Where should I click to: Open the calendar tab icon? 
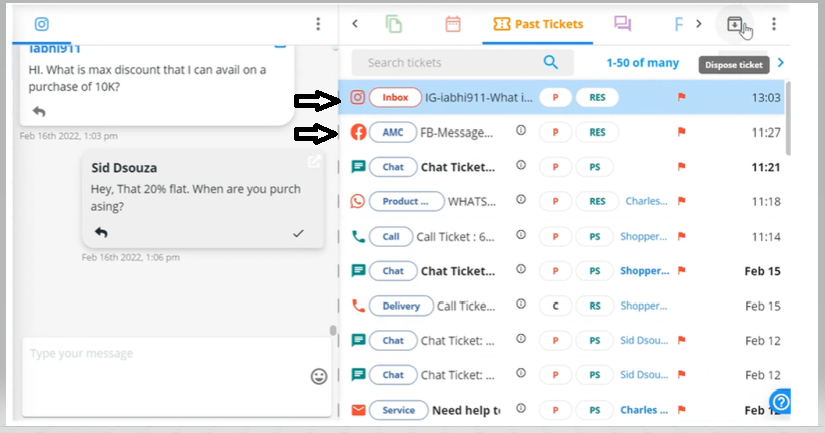coord(453,24)
